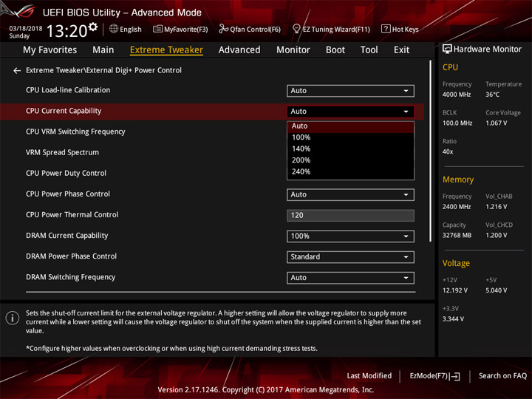Select the DRAM Current Capability label

[66, 236]
